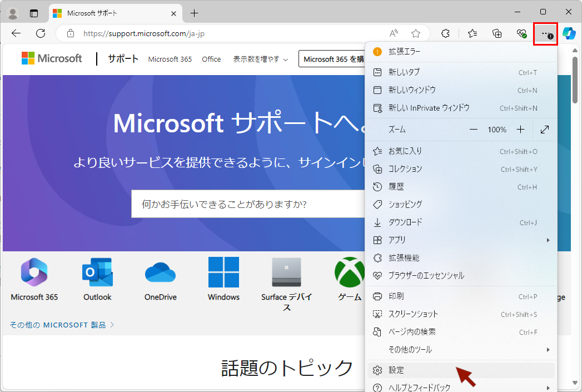Open お気に入り from the menu
The width and height of the screenshot is (582, 392).
click(x=461, y=151)
